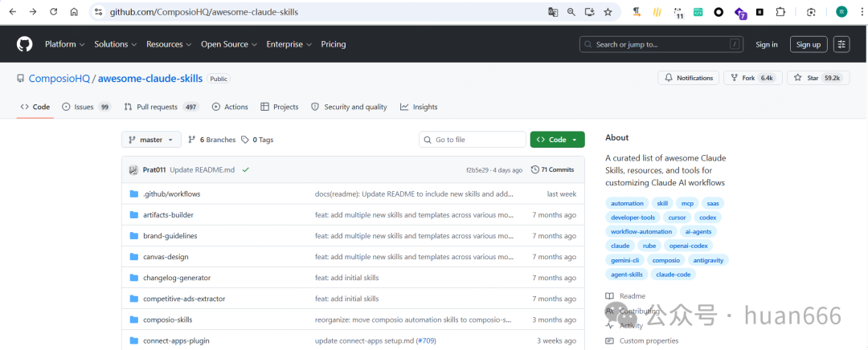The image size is (868, 350).
Task: Open the claude-code topic tag
Action: [x=674, y=275]
